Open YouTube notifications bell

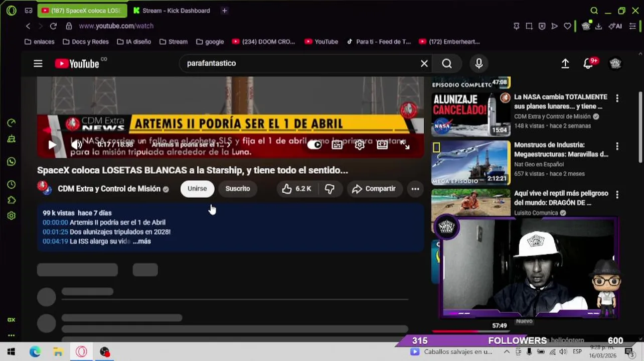pos(588,64)
